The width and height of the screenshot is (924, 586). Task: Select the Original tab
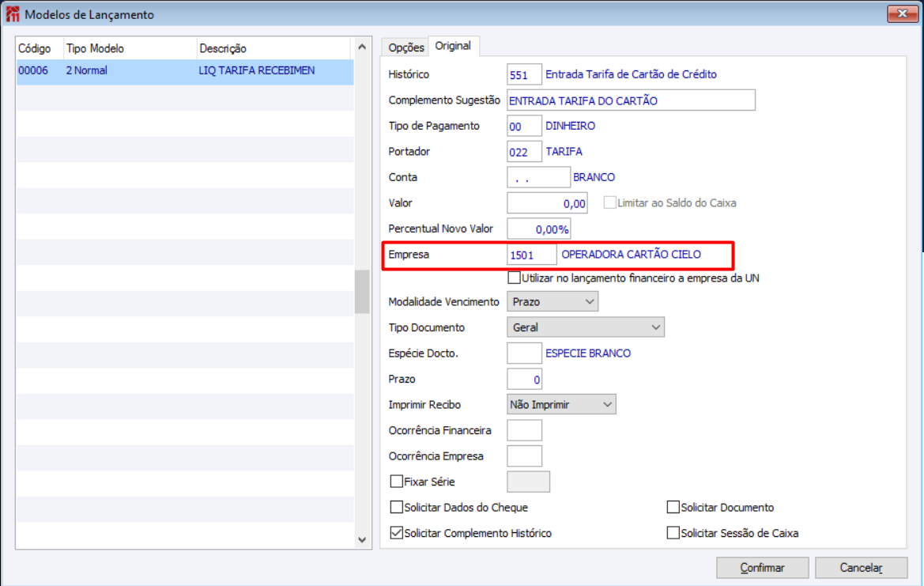(x=453, y=45)
